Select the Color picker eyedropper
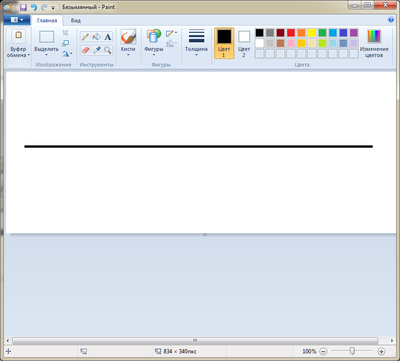 point(97,50)
